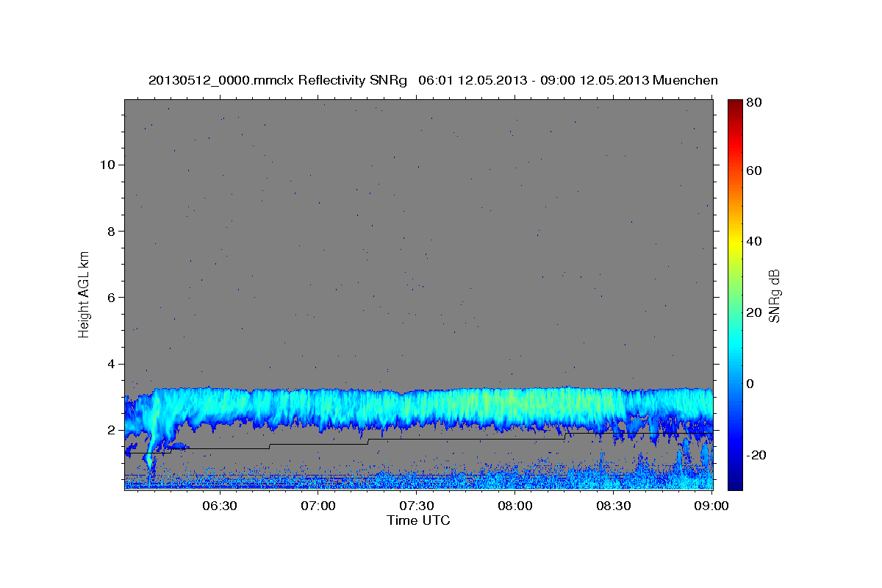Click the height tick label '8'

[x=110, y=231]
